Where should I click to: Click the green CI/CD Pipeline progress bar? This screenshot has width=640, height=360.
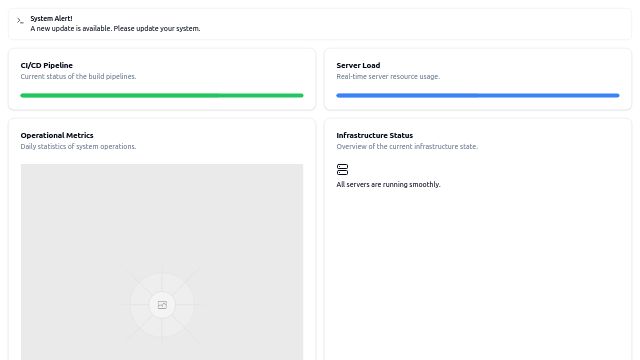click(162, 96)
